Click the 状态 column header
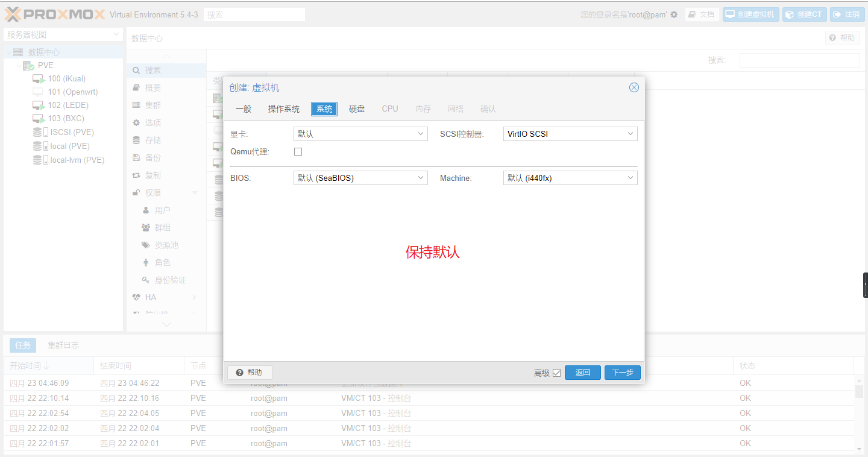 pyautogui.click(x=794, y=366)
